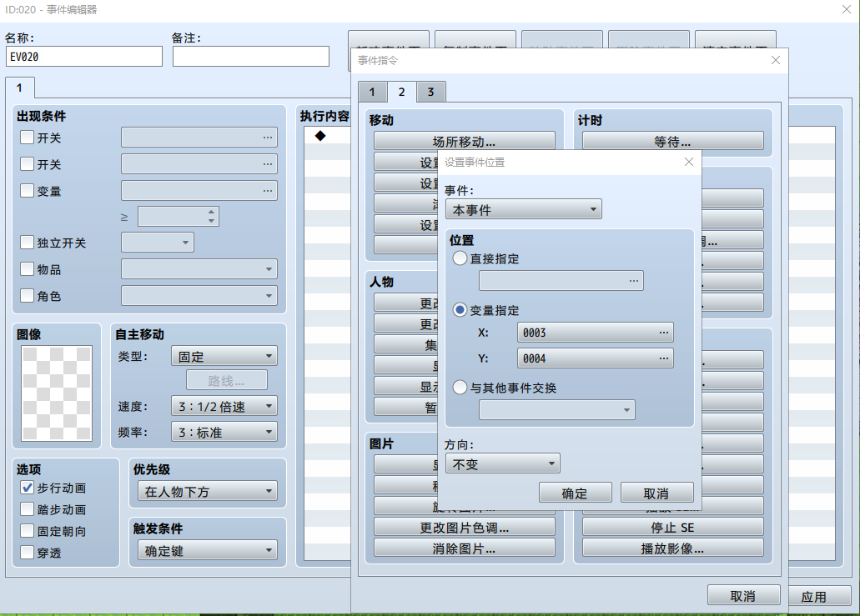Click the 停止 SE button
This screenshot has height=616, width=860.
[x=673, y=527]
